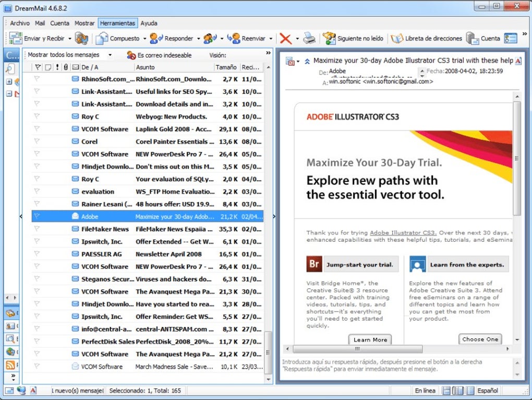Click the globe web icon in sidebar

tap(10, 352)
